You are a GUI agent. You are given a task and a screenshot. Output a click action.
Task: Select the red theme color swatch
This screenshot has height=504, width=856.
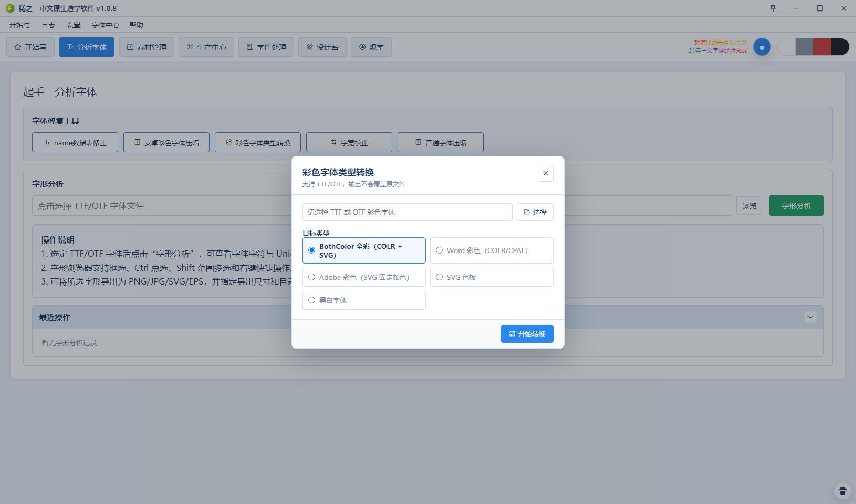(x=822, y=47)
